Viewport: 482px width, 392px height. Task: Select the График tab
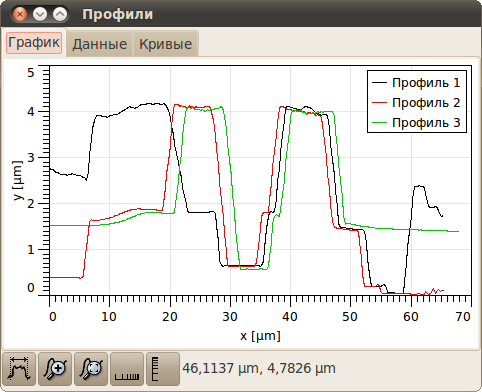[x=34, y=43]
